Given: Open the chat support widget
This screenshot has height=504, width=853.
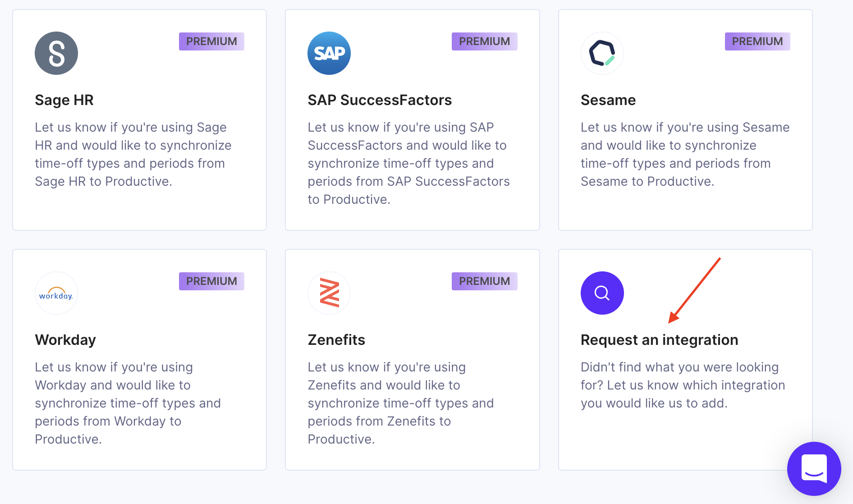Looking at the screenshot, I should coord(814,469).
